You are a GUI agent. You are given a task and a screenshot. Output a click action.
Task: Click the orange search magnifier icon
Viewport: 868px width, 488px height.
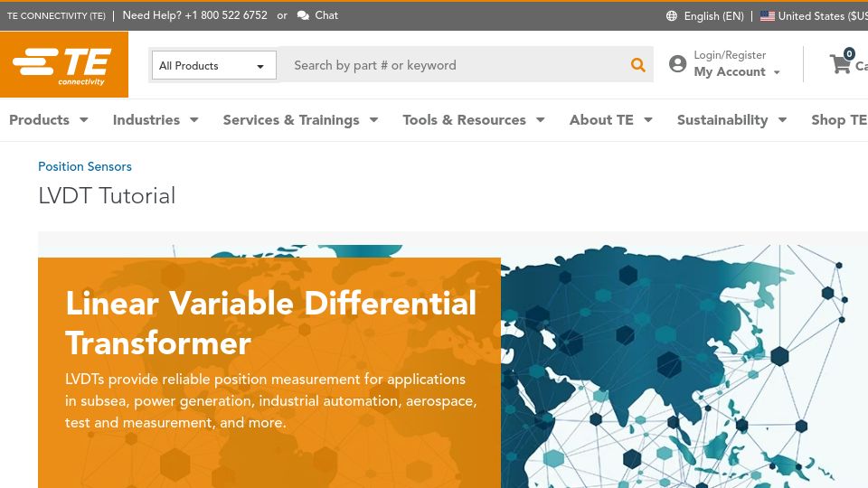[x=637, y=65]
